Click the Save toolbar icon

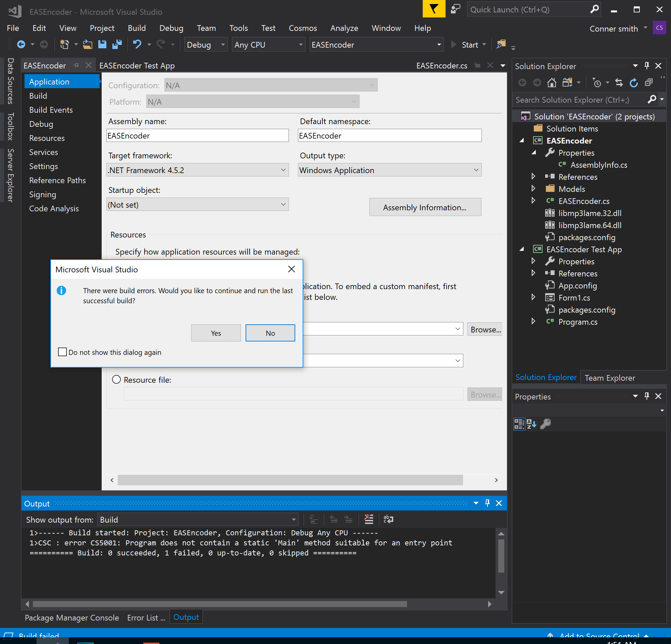[x=102, y=45]
